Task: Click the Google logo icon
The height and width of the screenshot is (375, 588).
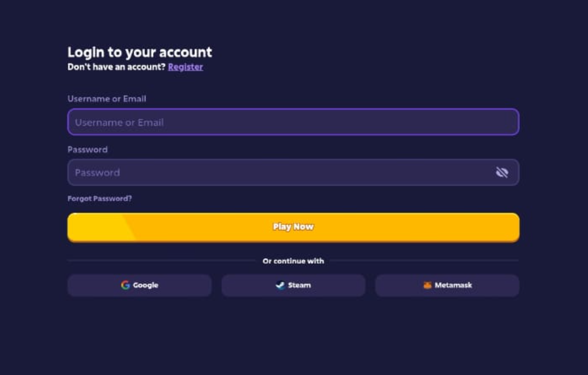Action: pos(126,285)
